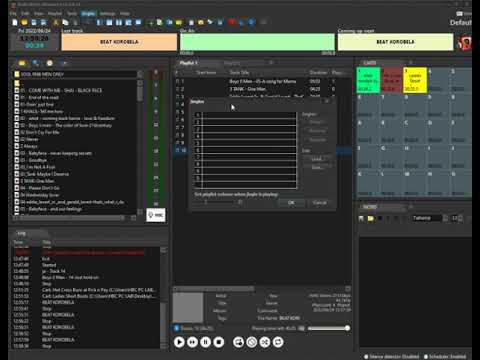This screenshot has height=360, width=480.
Task: Click the Silence detector status indicator
Action: click(x=391, y=356)
